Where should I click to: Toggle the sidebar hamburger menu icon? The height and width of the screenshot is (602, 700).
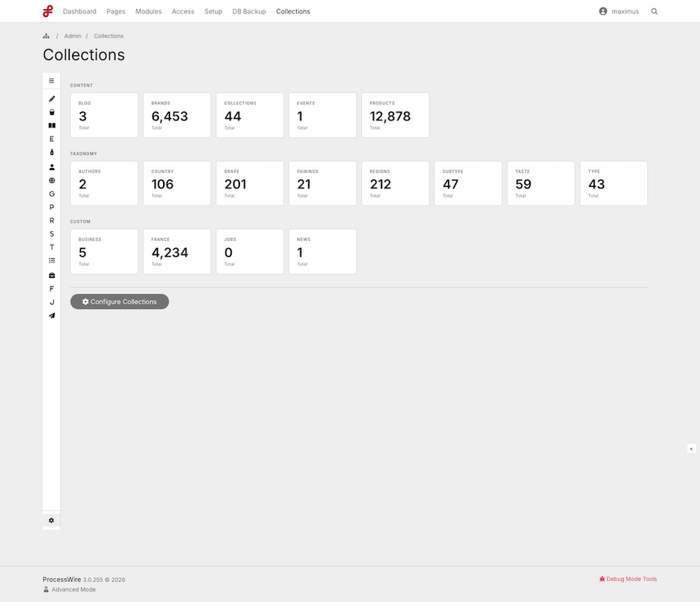coord(51,81)
